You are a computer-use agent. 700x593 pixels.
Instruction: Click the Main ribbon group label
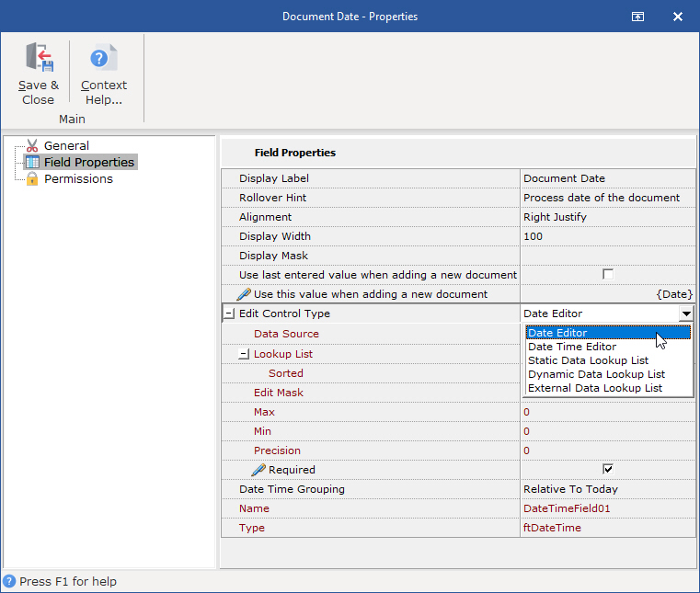[72, 120]
